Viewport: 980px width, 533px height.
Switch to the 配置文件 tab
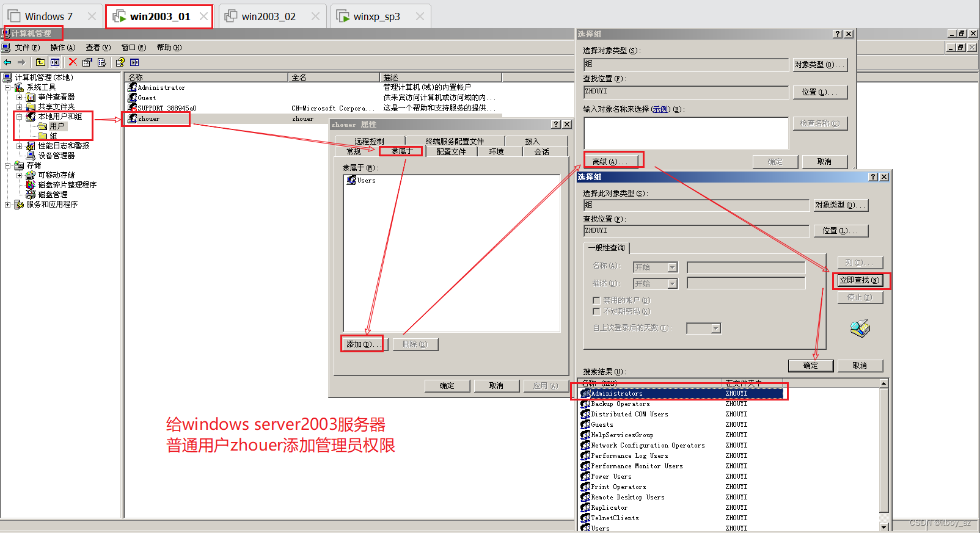coord(451,151)
